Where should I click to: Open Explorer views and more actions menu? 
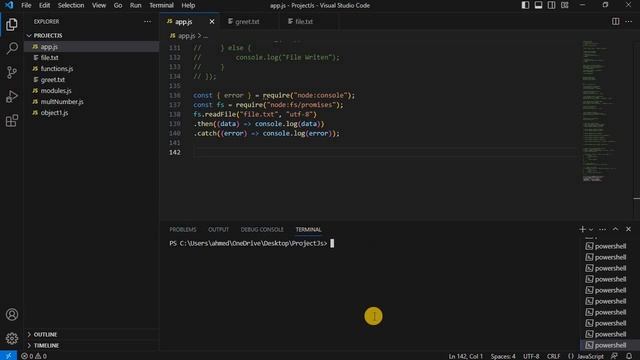tap(147, 22)
